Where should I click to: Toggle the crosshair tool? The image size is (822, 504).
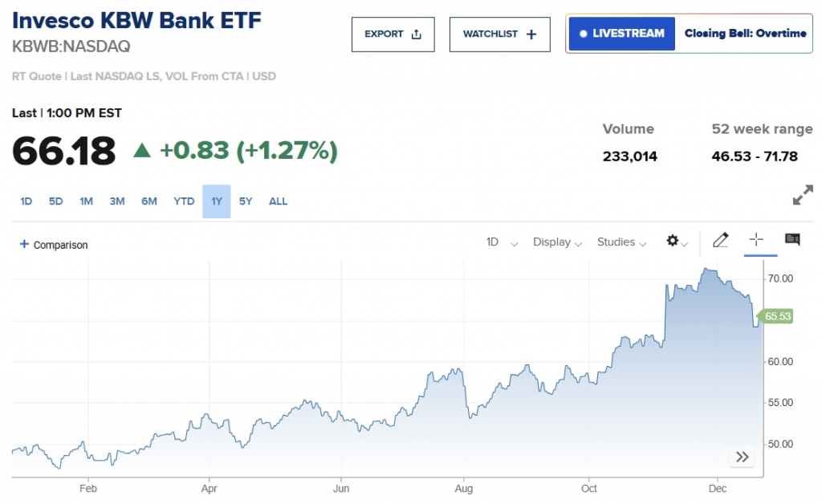(x=755, y=240)
